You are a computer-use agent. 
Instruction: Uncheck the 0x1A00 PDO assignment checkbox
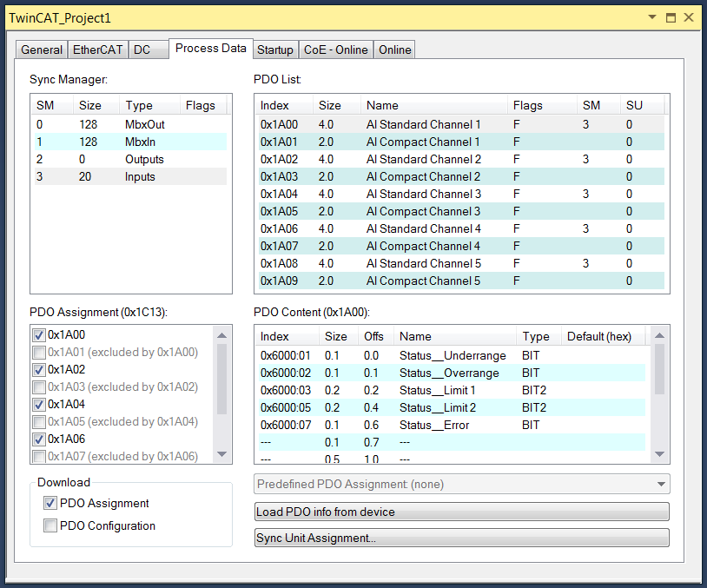coord(39,335)
